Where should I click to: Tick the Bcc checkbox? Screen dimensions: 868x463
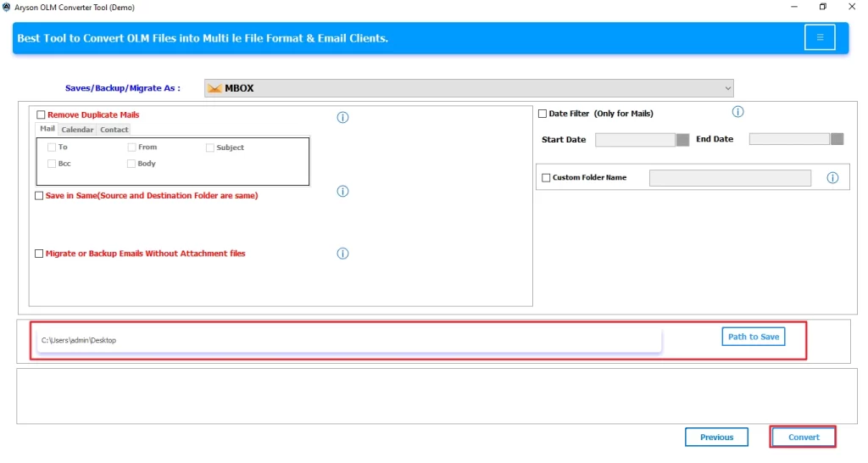click(x=52, y=164)
